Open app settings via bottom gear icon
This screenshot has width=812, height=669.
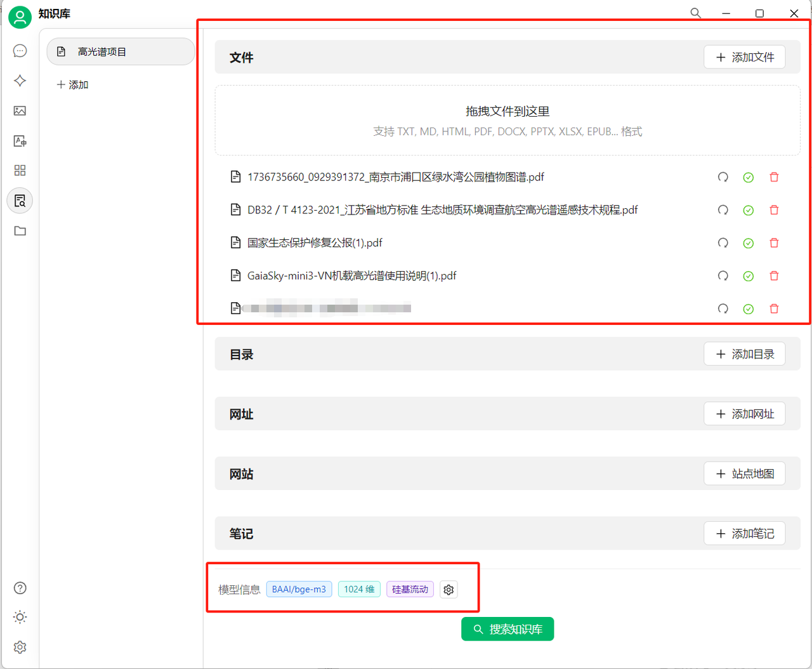tap(20, 647)
